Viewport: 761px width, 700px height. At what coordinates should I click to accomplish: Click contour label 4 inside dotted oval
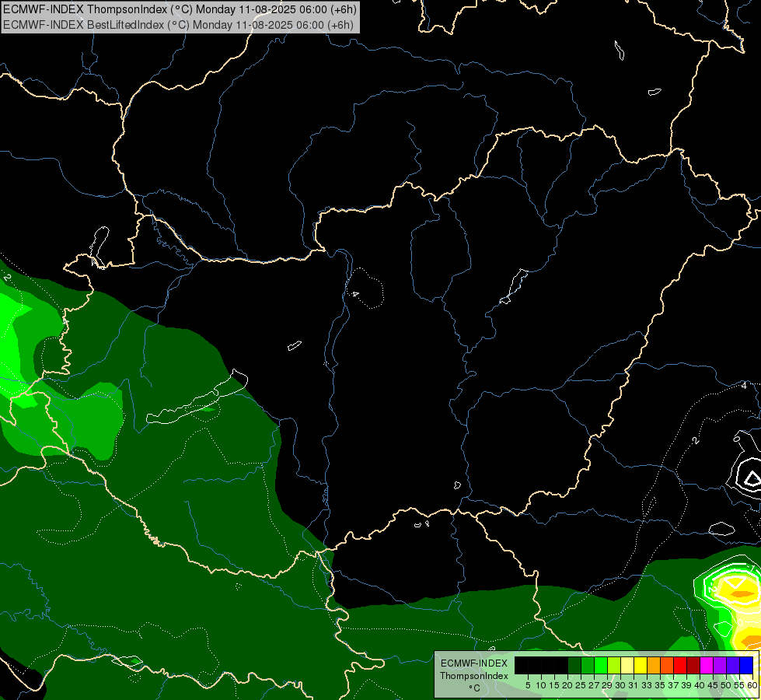tap(356, 294)
